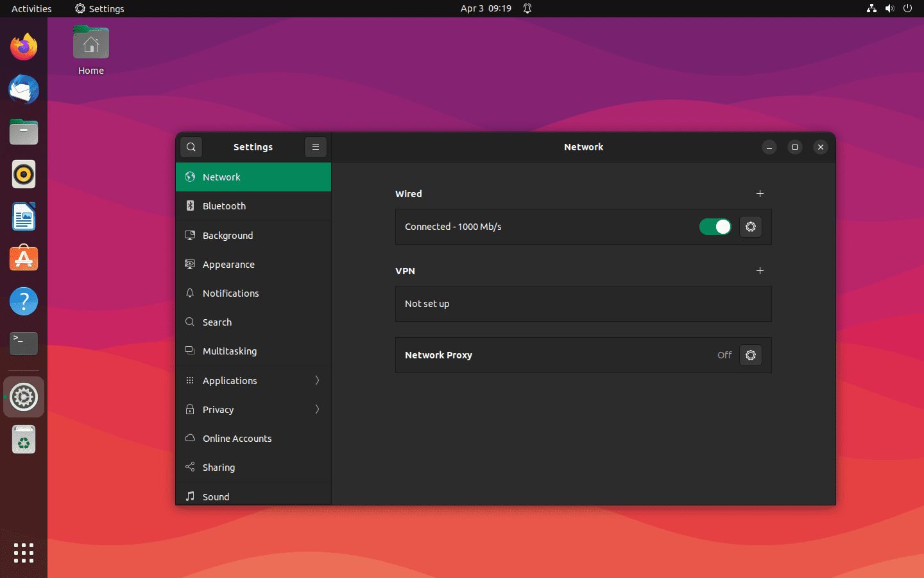The image size is (924, 578).
Task: Open Sound settings panel
Action: click(253, 494)
